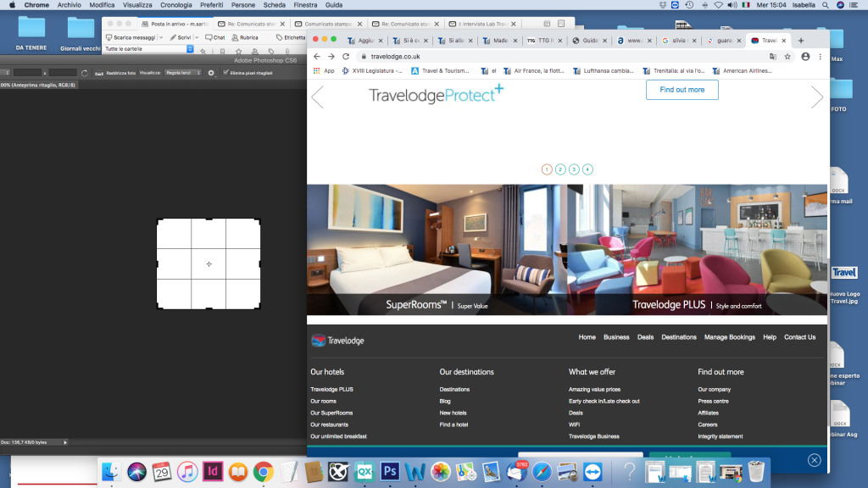Open the Cronologia menu in menu bar

point(175,5)
